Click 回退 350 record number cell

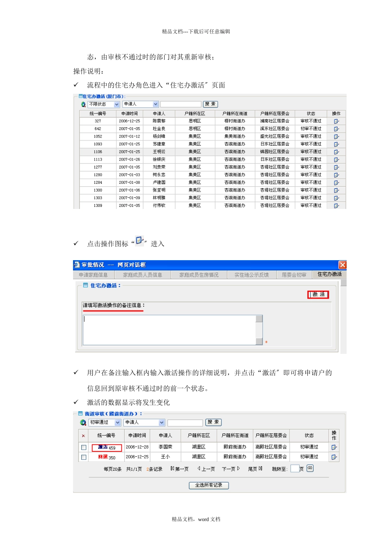coord(106,457)
